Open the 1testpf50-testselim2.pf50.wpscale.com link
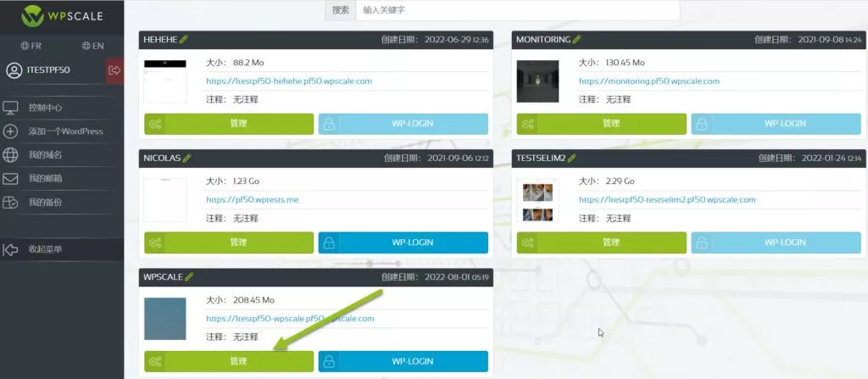 (667, 199)
